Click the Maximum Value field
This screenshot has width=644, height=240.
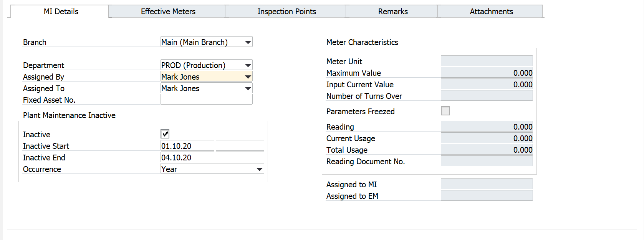tap(487, 73)
